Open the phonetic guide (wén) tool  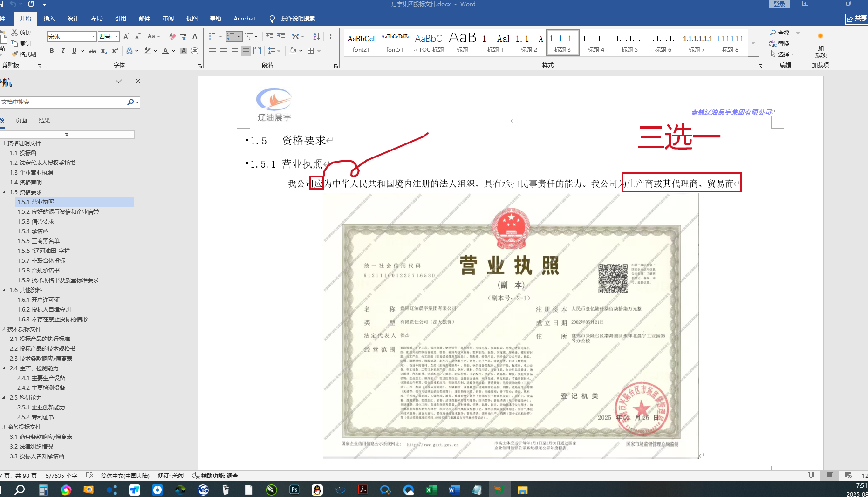(184, 36)
